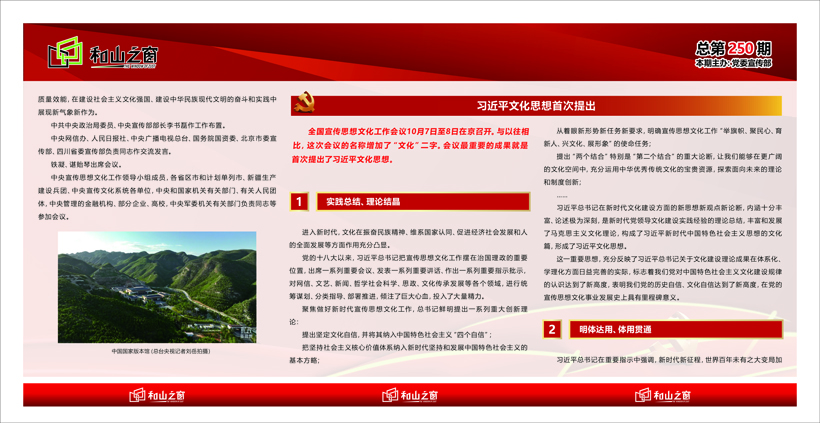Image resolution: width=820 pixels, height=423 pixels.
Task: Select the line 提出坚定文化自信 about "四个自信"
Action: [397, 334]
